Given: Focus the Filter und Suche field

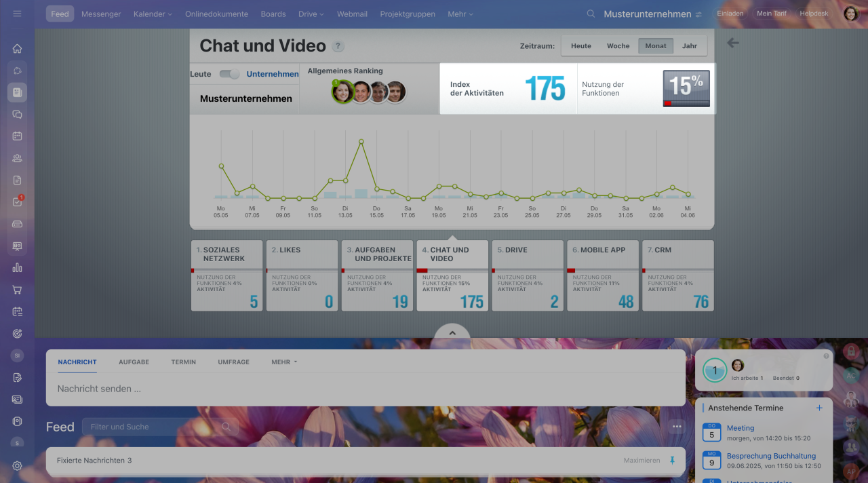Looking at the screenshot, I should coord(160,427).
